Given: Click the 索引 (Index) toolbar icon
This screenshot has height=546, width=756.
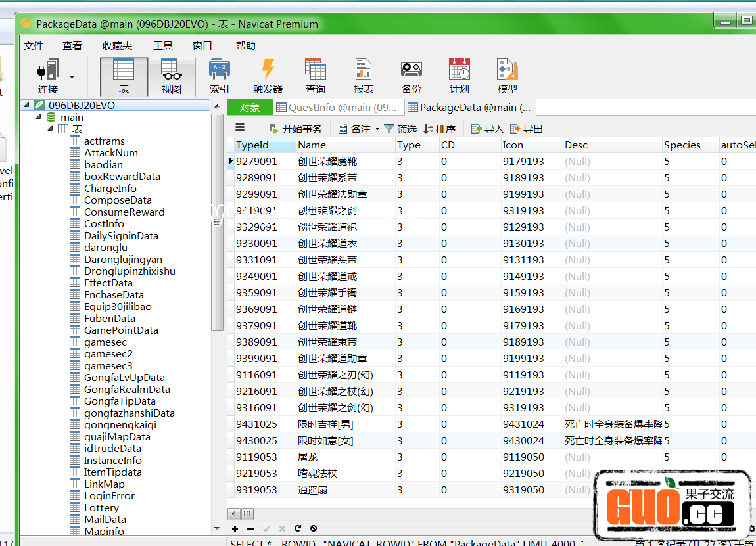Looking at the screenshot, I should pyautogui.click(x=220, y=76).
